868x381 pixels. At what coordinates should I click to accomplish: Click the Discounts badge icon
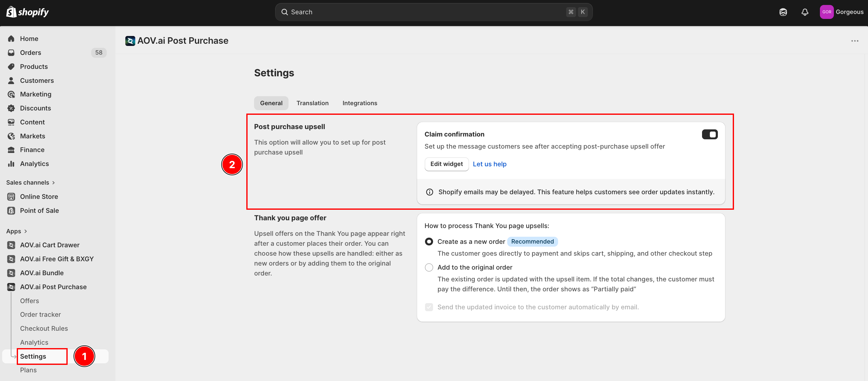pyautogui.click(x=11, y=108)
